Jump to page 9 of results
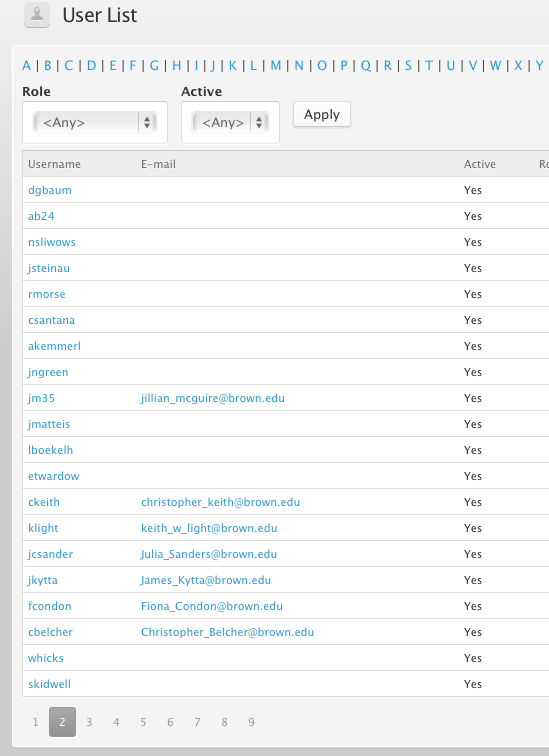The height and width of the screenshot is (756, 549). (251, 722)
